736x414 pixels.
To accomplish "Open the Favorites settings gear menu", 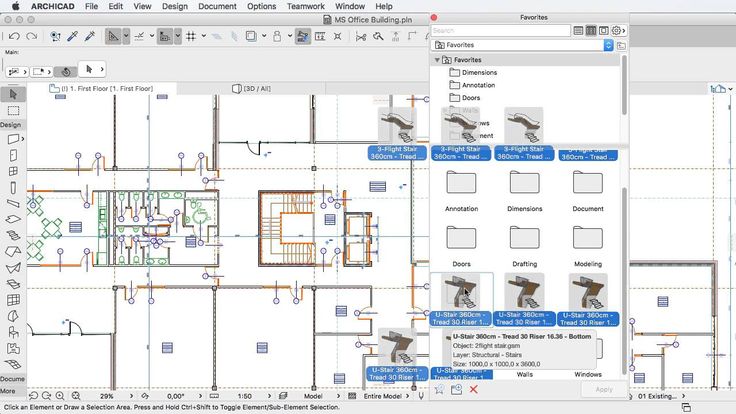I will [x=617, y=31].
